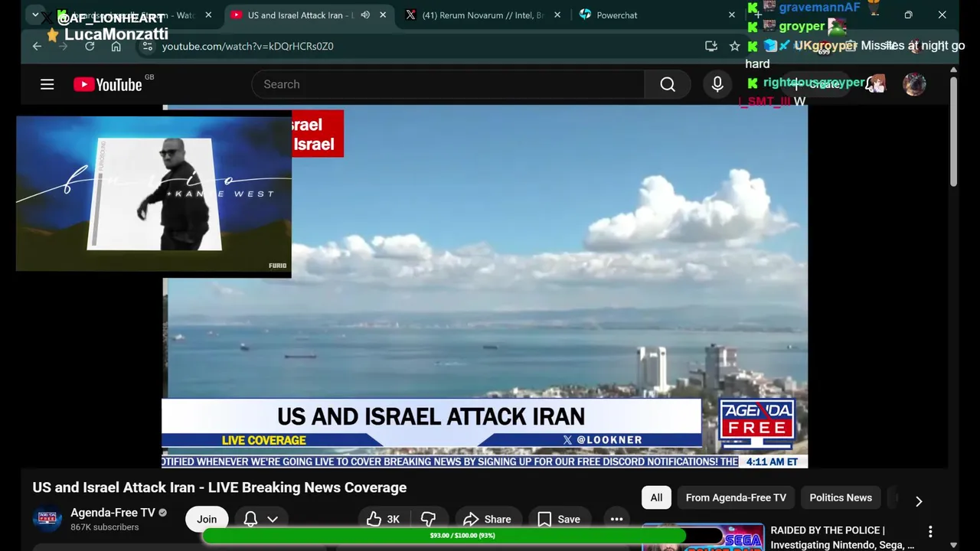
Task: Expand notification preferences chevron
Action: tap(273, 519)
